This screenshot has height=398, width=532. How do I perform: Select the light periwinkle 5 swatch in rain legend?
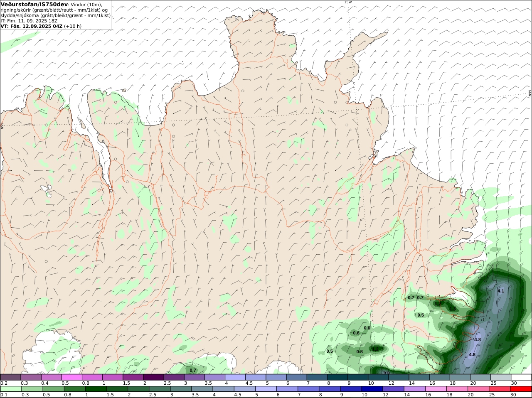click(266, 389)
